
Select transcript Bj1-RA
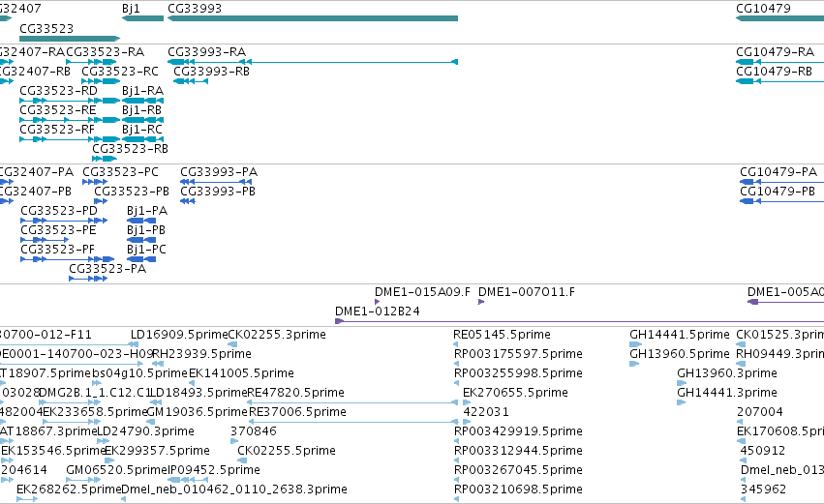point(142,101)
